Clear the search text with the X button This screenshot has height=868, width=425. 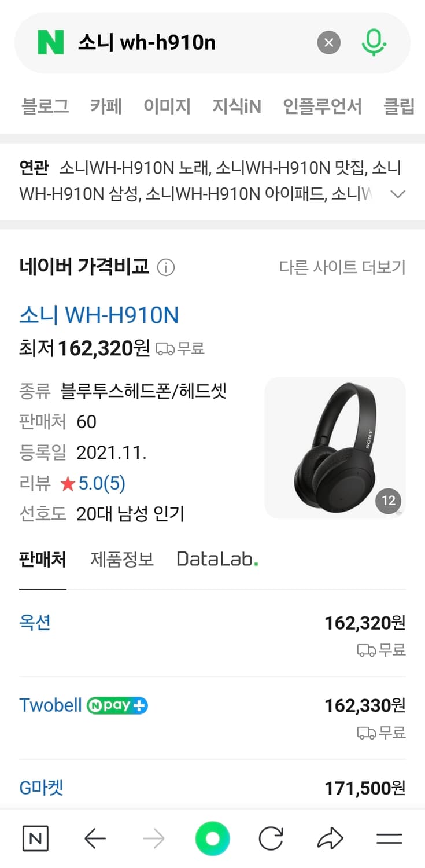pyautogui.click(x=329, y=42)
